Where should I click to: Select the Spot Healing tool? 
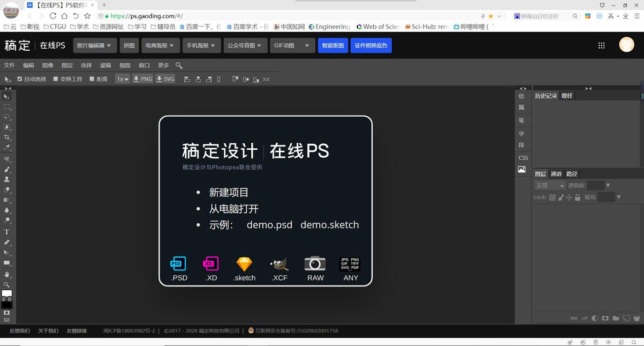click(x=6, y=159)
